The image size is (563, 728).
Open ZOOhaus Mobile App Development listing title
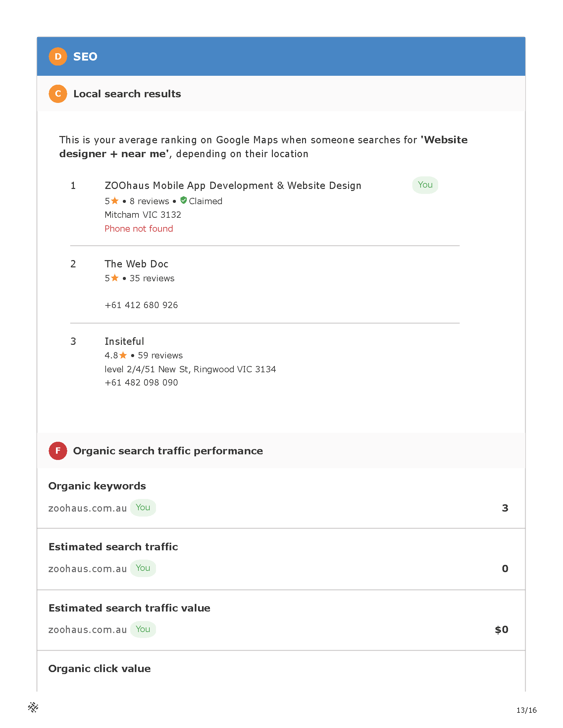point(233,186)
